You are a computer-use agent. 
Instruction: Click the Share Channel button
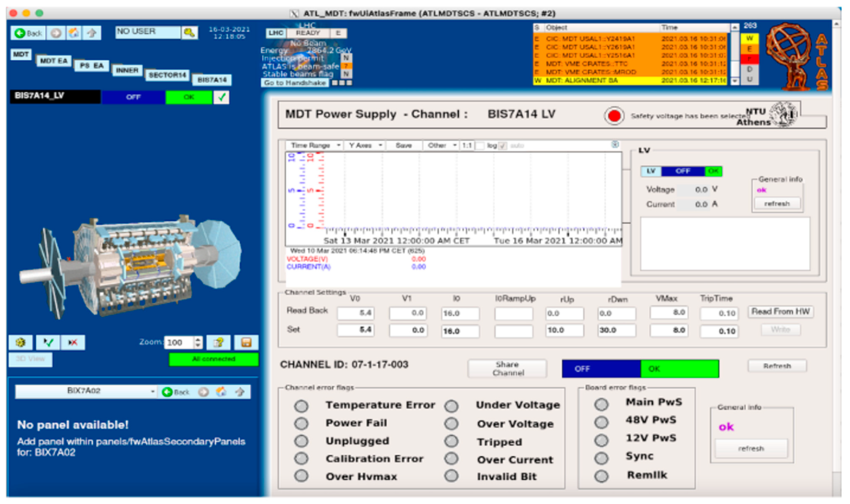coord(507,369)
